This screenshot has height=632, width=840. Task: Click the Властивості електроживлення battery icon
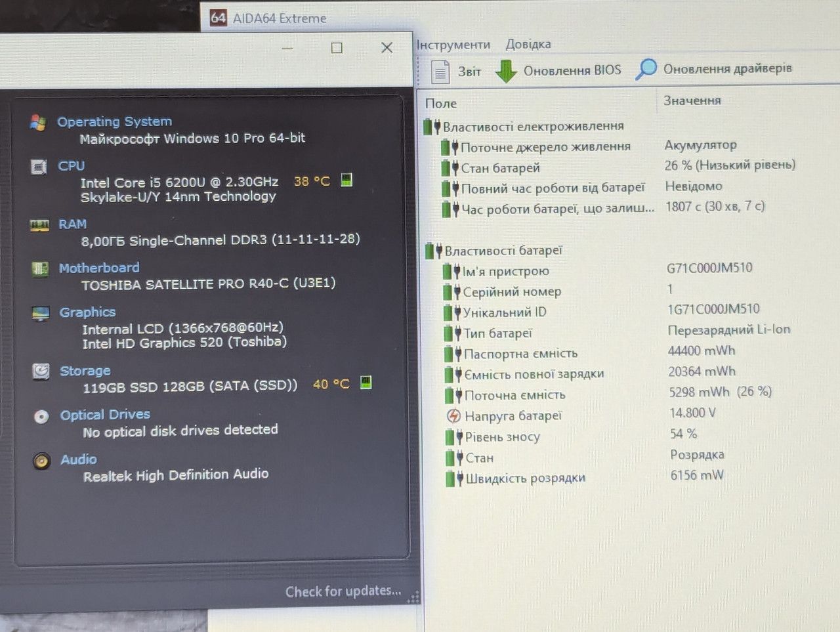click(432, 127)
